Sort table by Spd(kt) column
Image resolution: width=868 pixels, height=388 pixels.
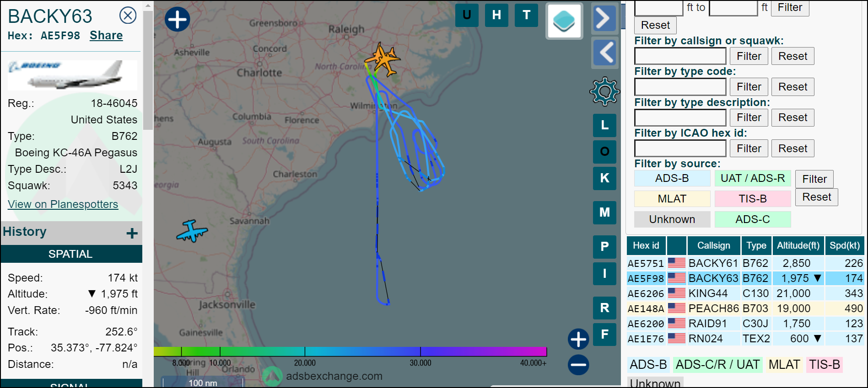(x=845, y=246)
